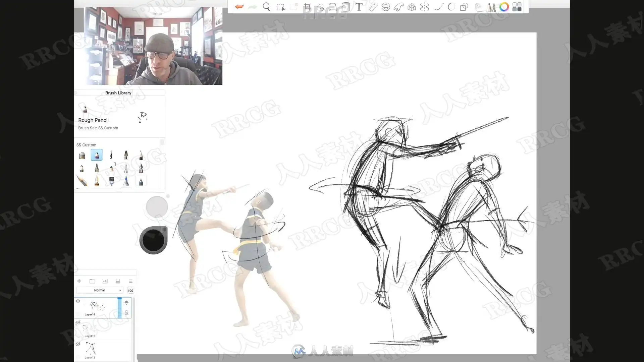Select the Text tool
Screen dimensions: 644x362
pyautogui.click(x=359, y=7)
